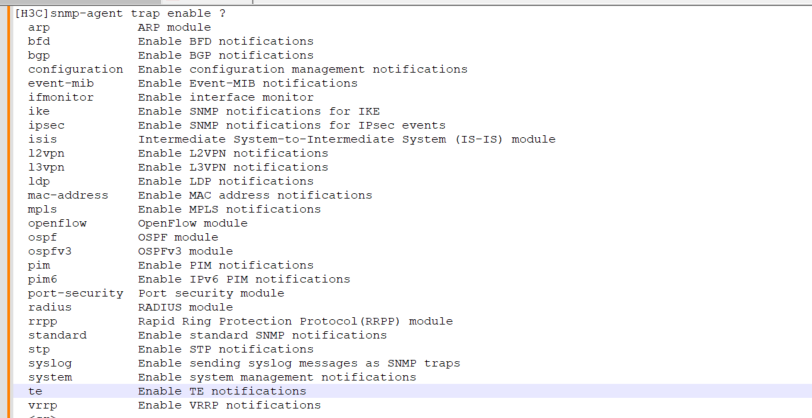Screen dimensions: 812x418
Task: Click 'Enable BFD notifications' description
Action: tap(226, 41)
